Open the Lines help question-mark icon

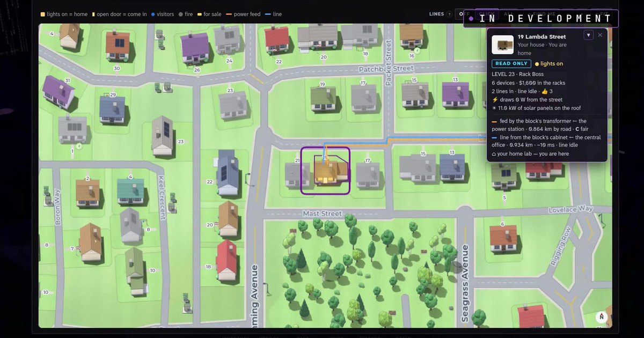[x=449, y=14]
